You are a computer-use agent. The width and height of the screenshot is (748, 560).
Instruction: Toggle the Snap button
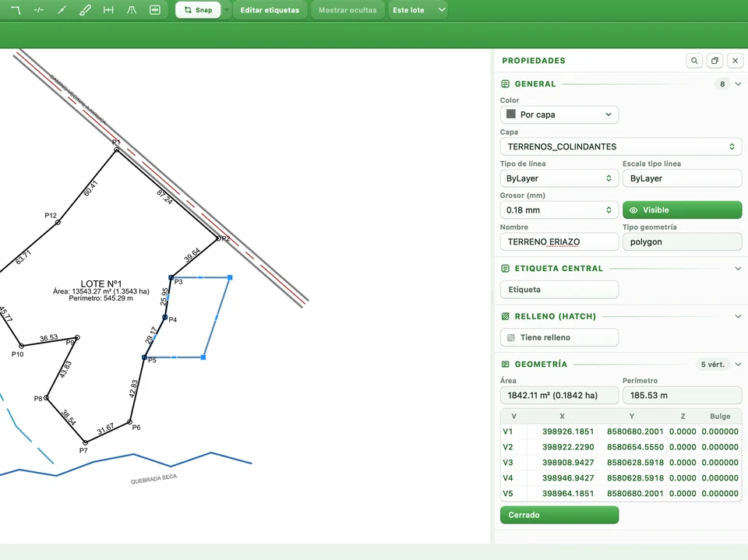pos(198,10)
